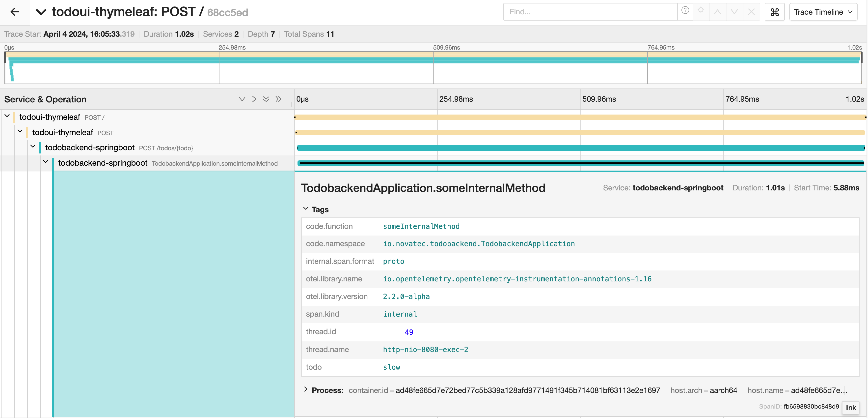This screenshot has width=868, height=418.
Task: Click the trace ID 68cc5ed in title
Action: [227, 12]
